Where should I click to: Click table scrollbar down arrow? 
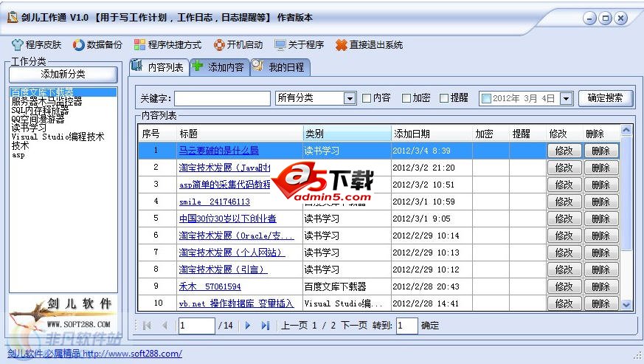coord(626,305)
